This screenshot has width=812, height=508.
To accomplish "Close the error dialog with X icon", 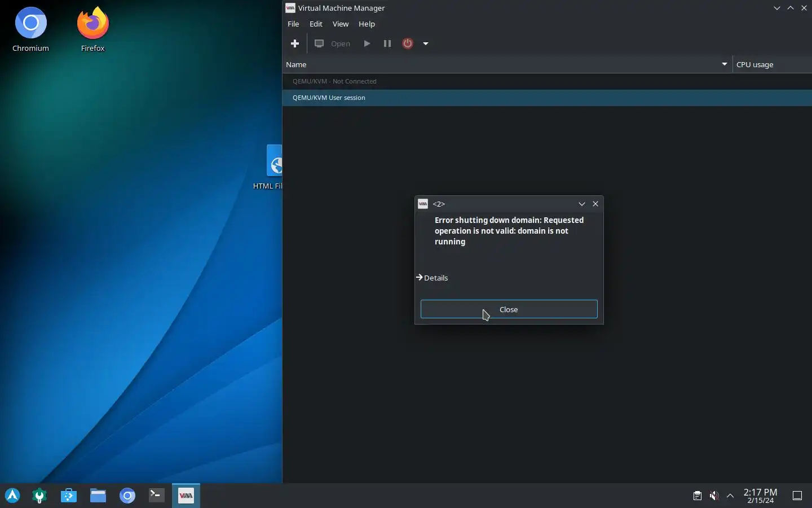I will click(x=595, y=204).
